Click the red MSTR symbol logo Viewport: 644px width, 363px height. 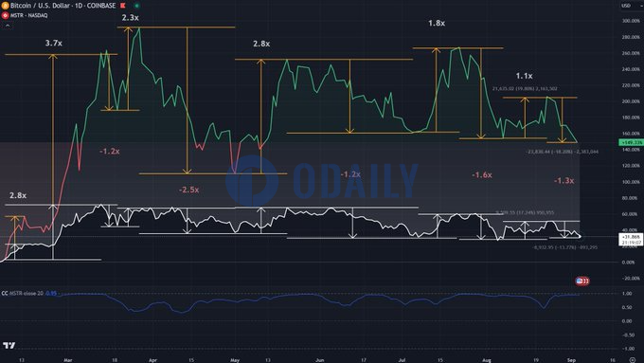pos(6,15)
